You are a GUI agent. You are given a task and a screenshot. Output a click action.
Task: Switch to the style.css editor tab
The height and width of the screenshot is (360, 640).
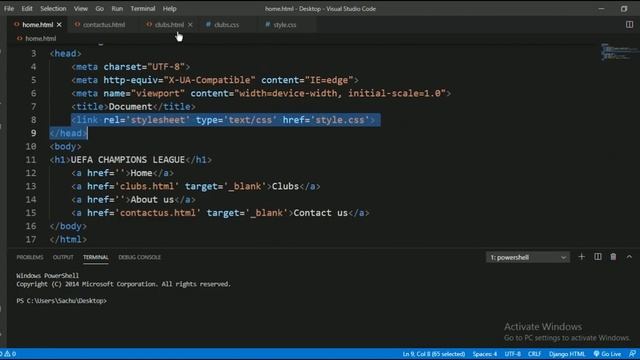click(285, 25)
